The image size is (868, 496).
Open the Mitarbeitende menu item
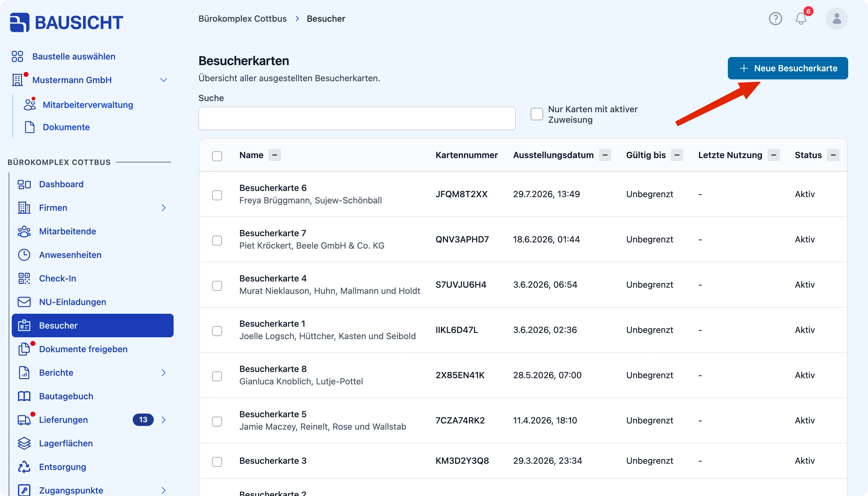(x=93, y=231)
